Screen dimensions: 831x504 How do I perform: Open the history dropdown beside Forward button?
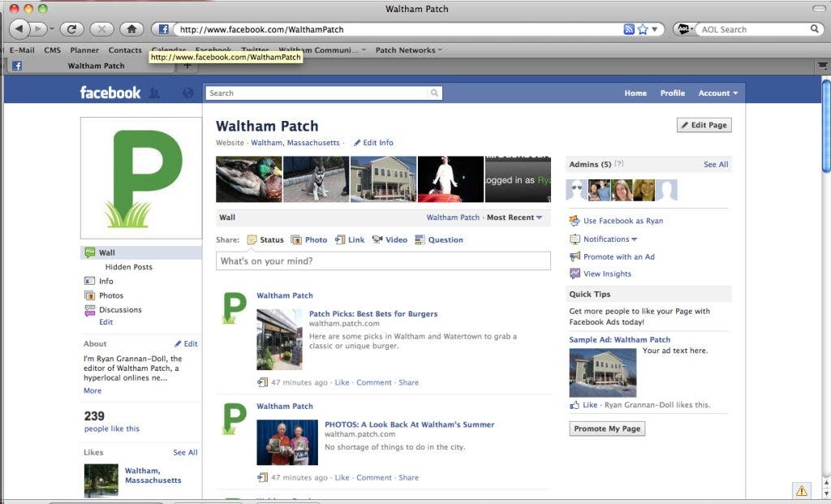click(52, 29)
